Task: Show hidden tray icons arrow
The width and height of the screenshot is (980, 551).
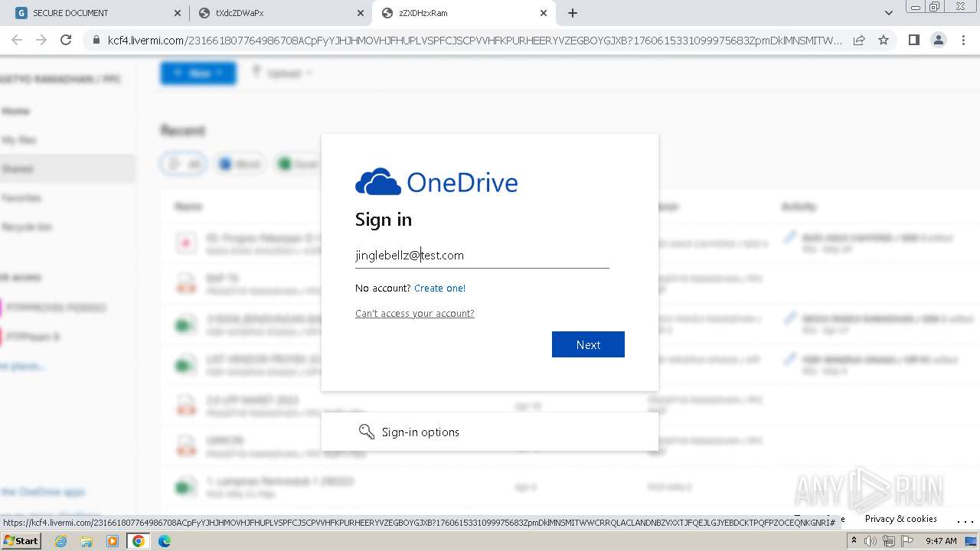Action: [854, 541]
